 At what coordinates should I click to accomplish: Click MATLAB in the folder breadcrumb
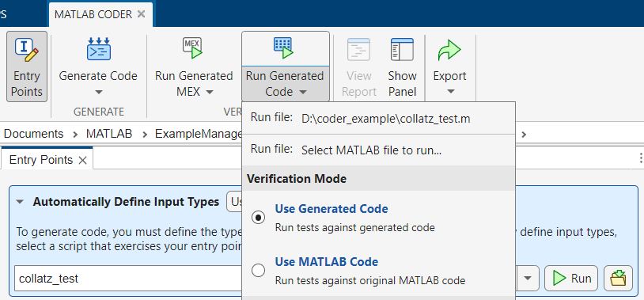coord(109,134)
